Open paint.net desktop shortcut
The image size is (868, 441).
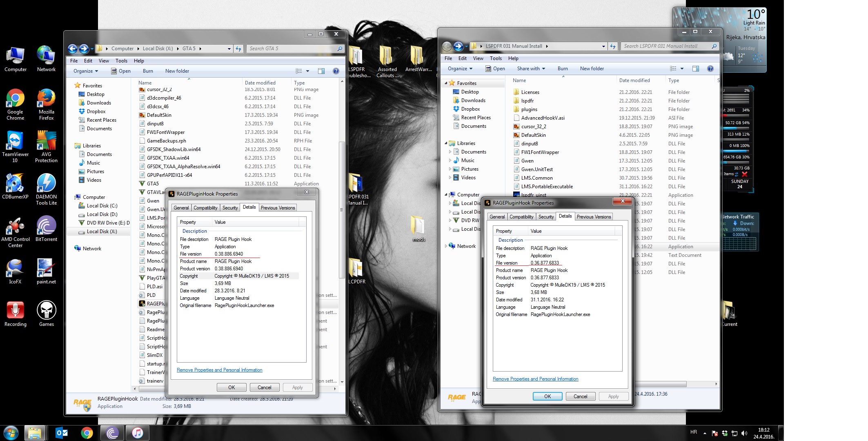[46, 269]
